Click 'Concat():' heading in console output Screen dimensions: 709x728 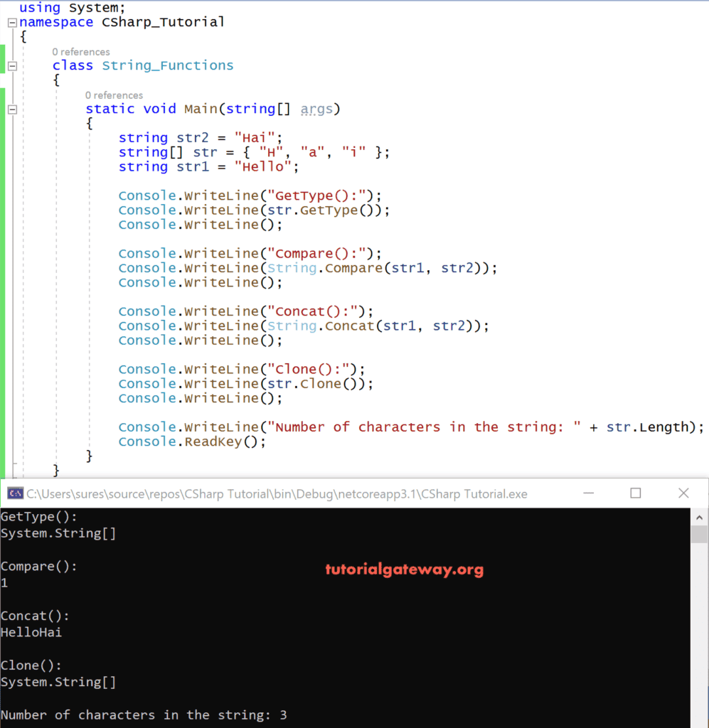[35, 616]
